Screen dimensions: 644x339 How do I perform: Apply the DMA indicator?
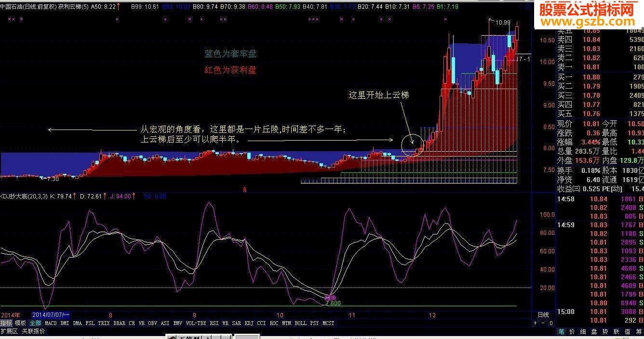tap(78, 323)
